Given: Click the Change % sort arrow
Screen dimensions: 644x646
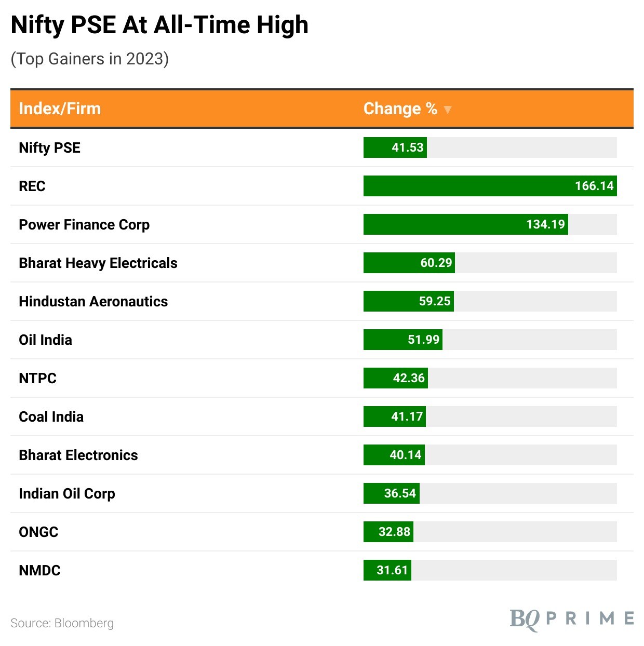Looking at the screenshot, I should (448, 110).
